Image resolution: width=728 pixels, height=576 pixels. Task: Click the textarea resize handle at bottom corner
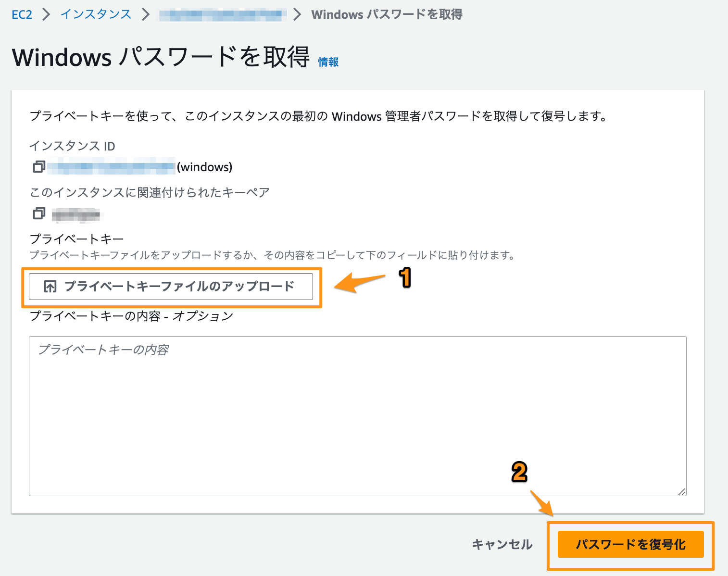(x=683, y=491)
